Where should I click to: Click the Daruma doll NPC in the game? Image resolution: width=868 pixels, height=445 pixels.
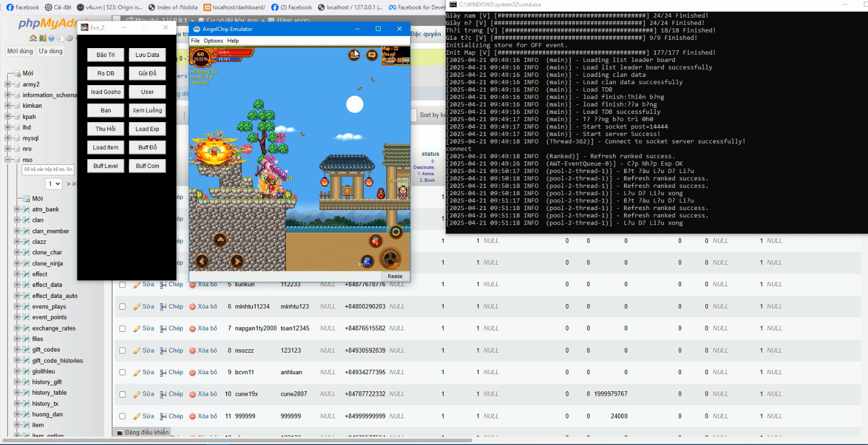(x=381, y=193)
